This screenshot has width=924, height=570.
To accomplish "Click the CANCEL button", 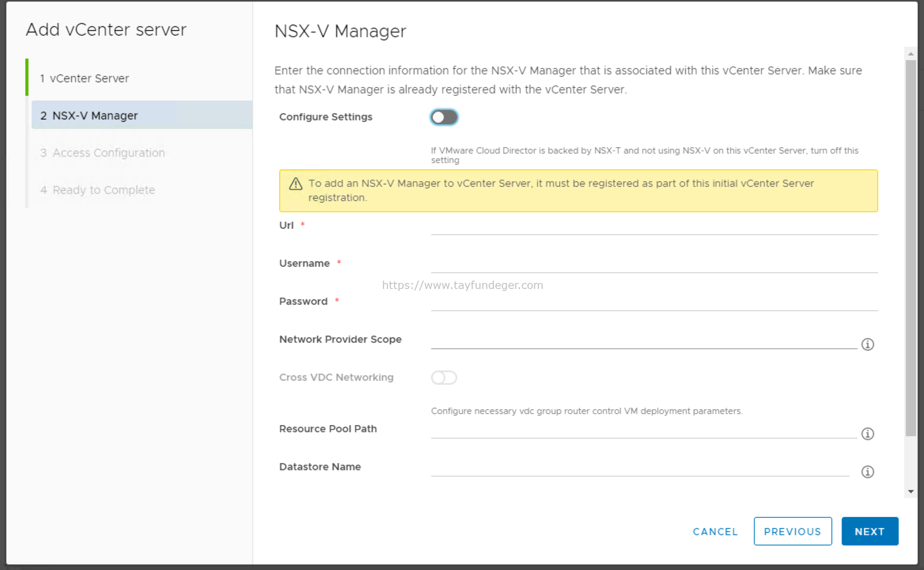I will point(715,532).
